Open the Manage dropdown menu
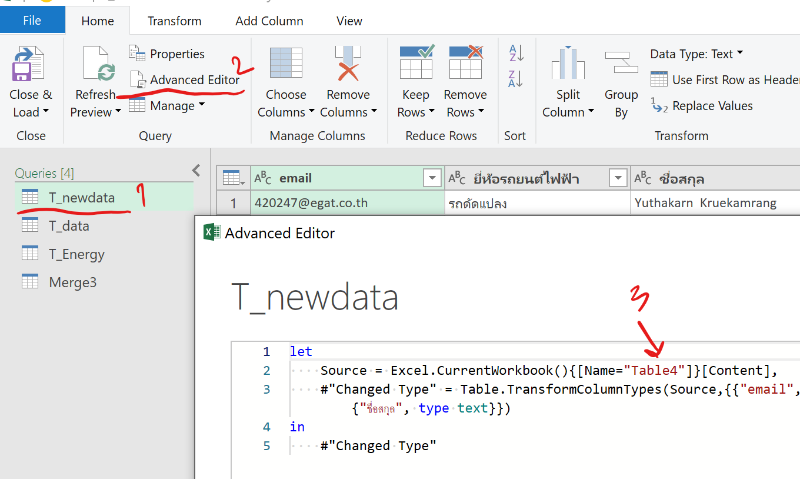800x479 pixels. (166, 106)
